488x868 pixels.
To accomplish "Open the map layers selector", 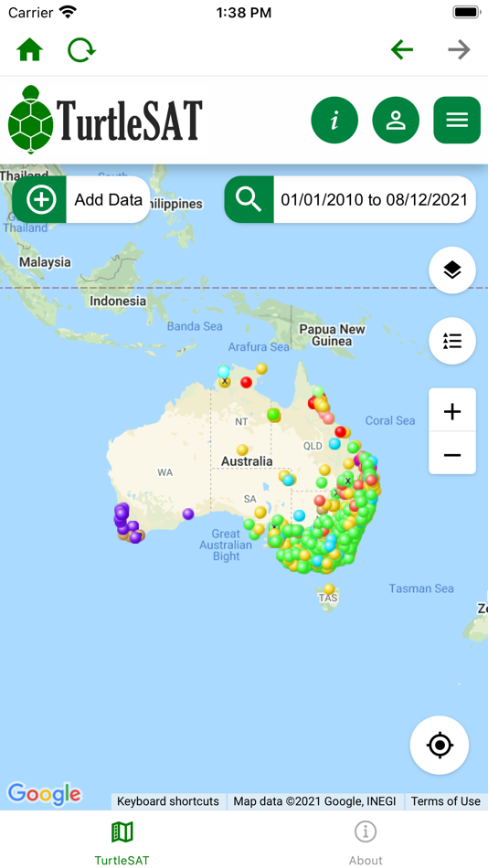I will 452,270.
